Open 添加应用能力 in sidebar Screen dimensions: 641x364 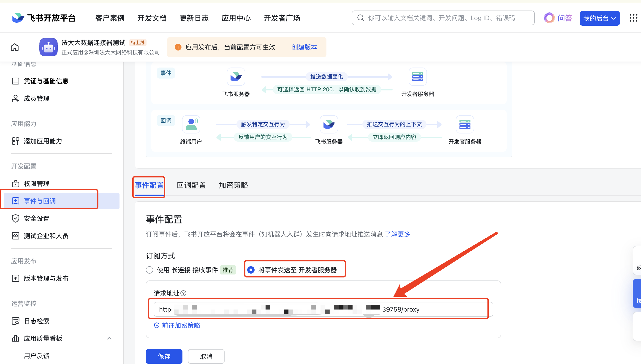point(43,141)
